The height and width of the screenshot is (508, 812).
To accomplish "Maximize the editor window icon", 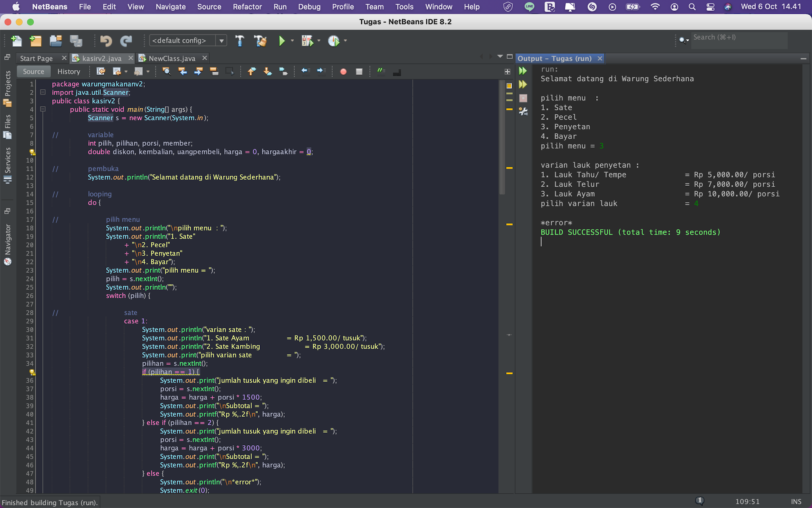I will coord(510,57).
